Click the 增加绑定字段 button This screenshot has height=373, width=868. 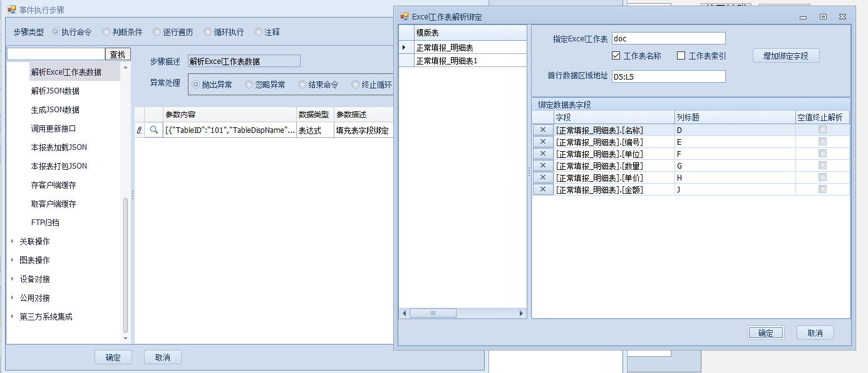pos(785,56)
